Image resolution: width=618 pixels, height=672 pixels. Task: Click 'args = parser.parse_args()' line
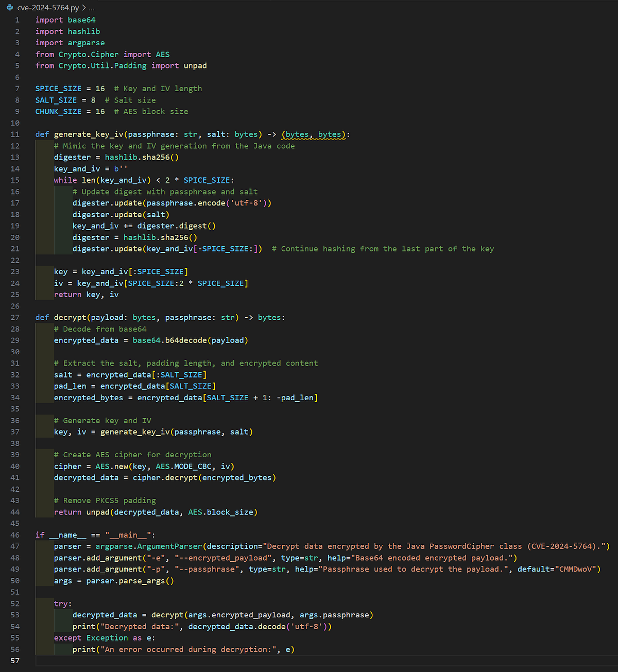[x=114, y=581]
